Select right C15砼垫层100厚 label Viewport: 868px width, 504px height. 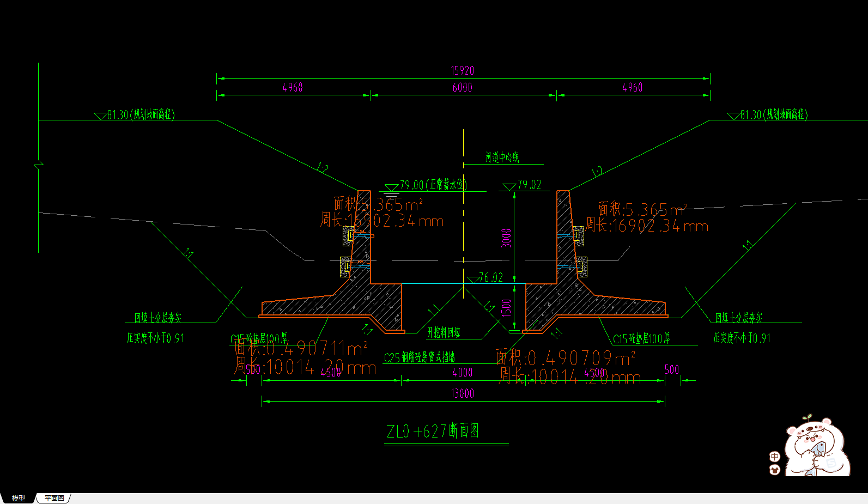click(642, 339)
